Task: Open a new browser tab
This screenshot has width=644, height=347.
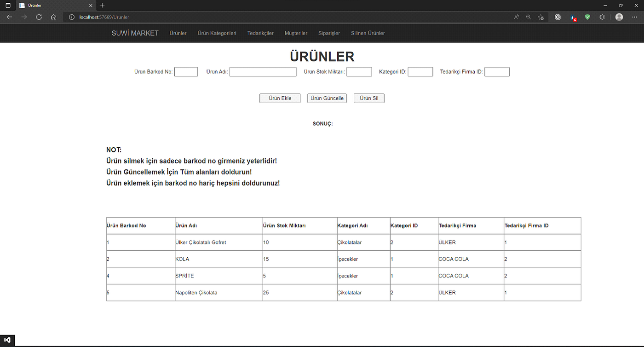Action: pyautogui.click(x=102, y=6)
